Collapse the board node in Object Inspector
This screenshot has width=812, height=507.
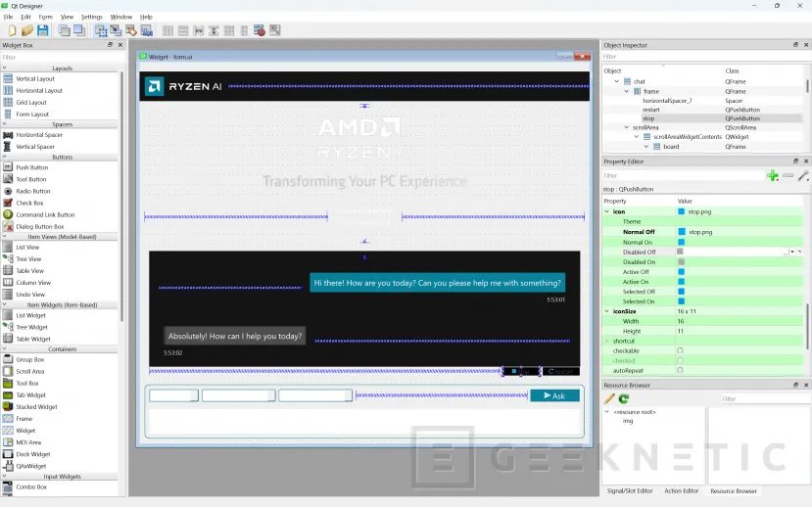tap(646, 147)
